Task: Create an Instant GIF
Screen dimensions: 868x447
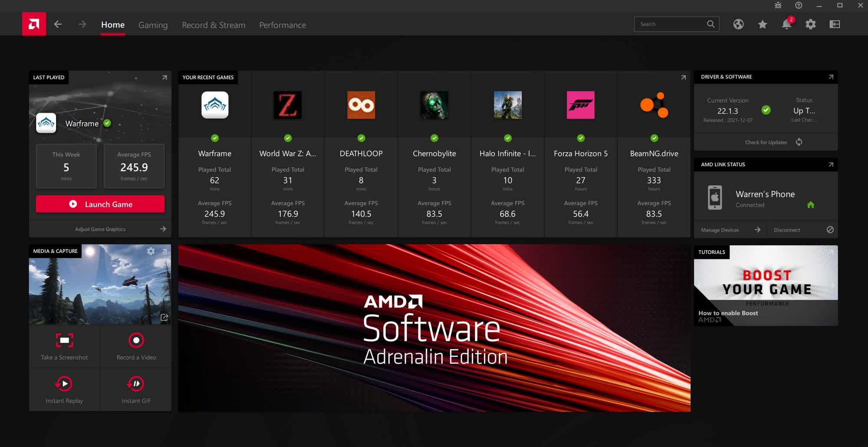Action: coord(135,384)
